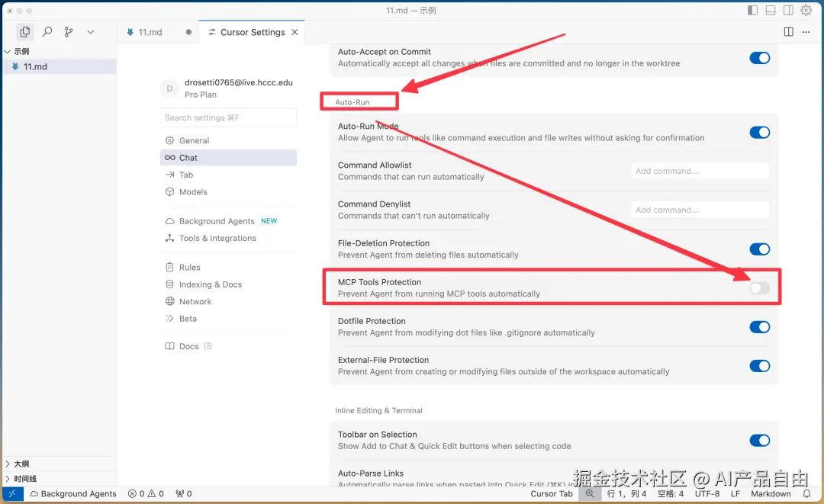Open Chat settings section

coord(228,158)
